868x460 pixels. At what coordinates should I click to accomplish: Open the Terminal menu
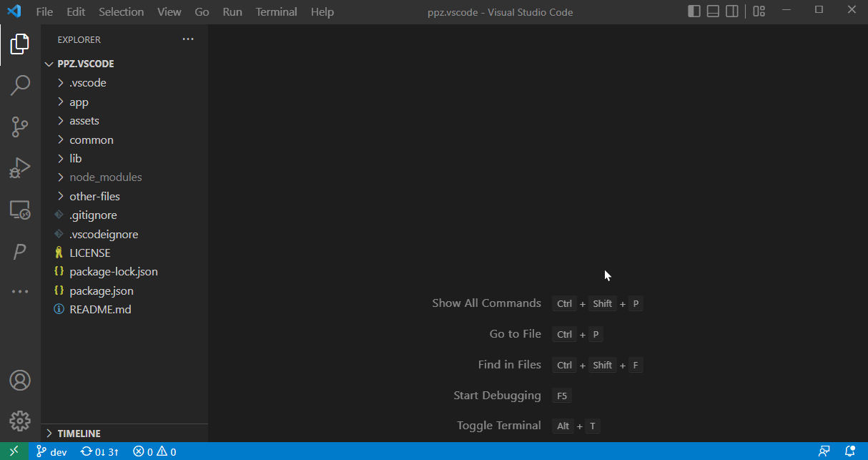click(x=277, y=12)
